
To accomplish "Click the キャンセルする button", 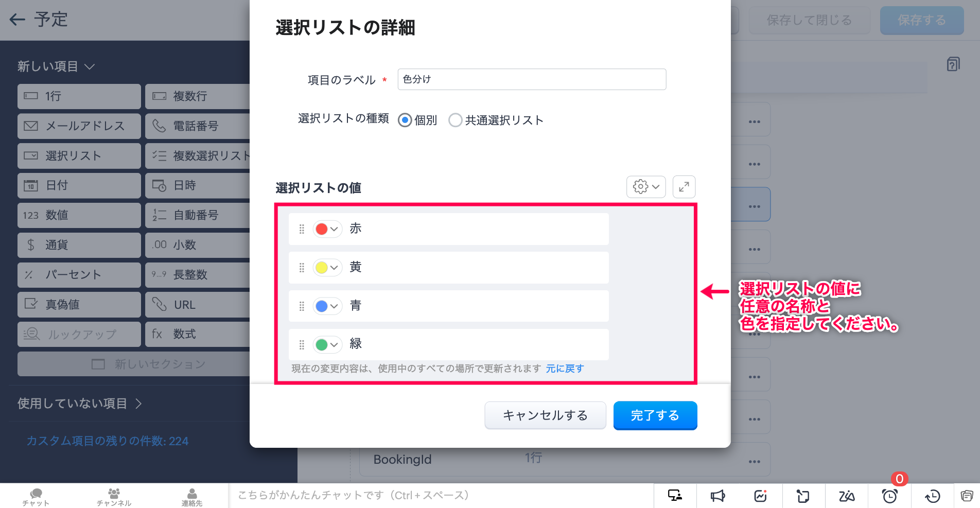I will click(x=545, y=415).
